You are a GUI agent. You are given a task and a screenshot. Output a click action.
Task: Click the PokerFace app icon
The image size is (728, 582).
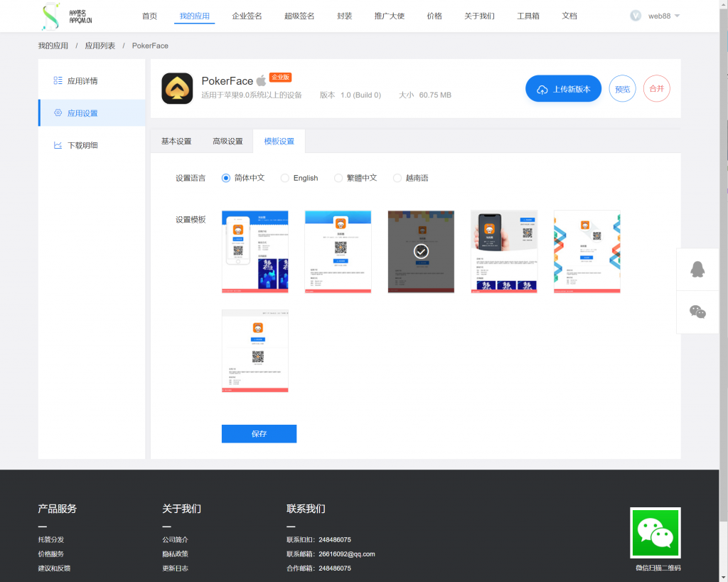(x=177, y=89)
